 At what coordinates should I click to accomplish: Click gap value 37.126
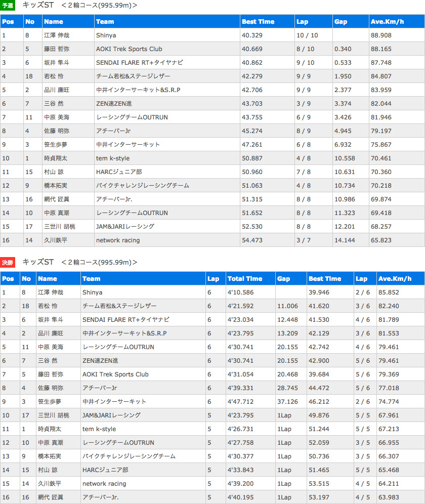tap(287, 402)
